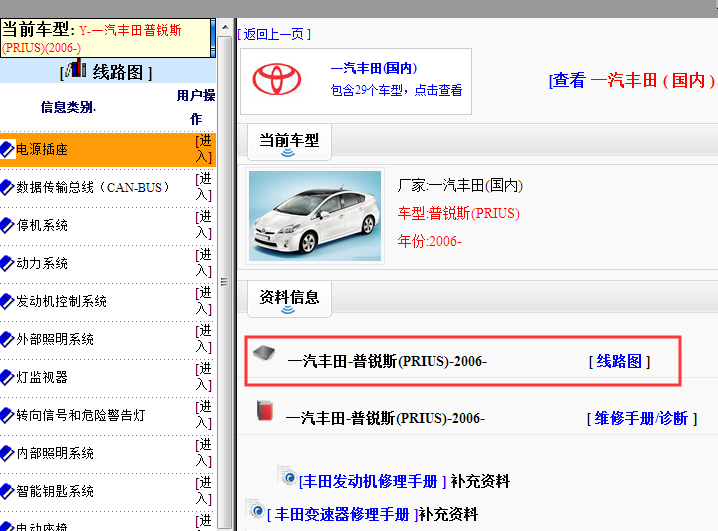Open 进入 link for 灯监视器
718x531 pixels.
[x=203, y=377]
